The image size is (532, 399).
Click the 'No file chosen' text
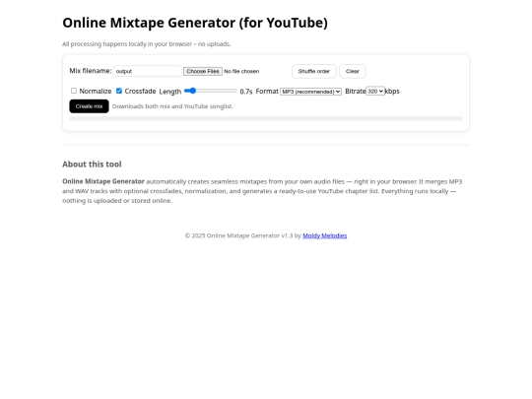[241, 71]
